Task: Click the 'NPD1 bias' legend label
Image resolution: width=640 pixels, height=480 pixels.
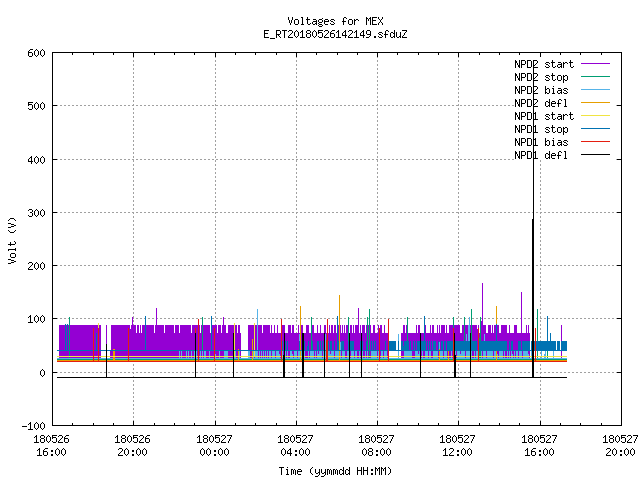Action: [541, 142]
